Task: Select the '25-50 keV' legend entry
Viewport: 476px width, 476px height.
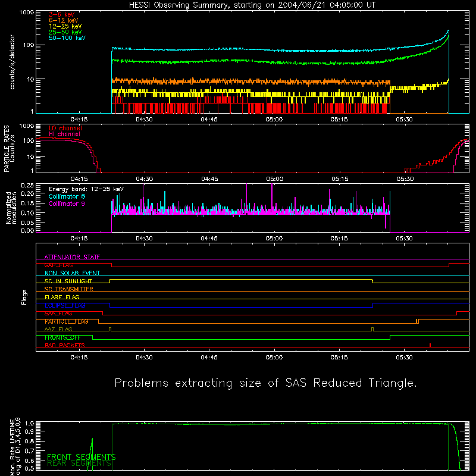Action: [65, 32]
